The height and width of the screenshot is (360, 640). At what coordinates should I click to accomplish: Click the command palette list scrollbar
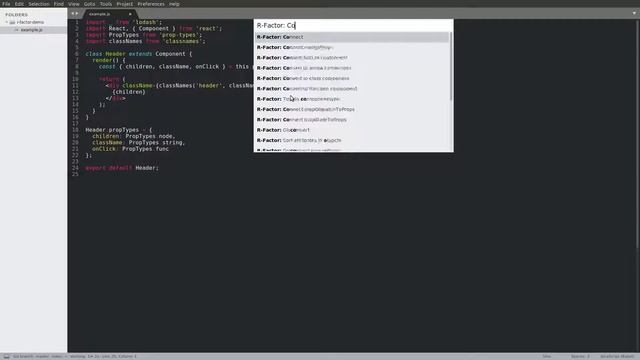451,66
